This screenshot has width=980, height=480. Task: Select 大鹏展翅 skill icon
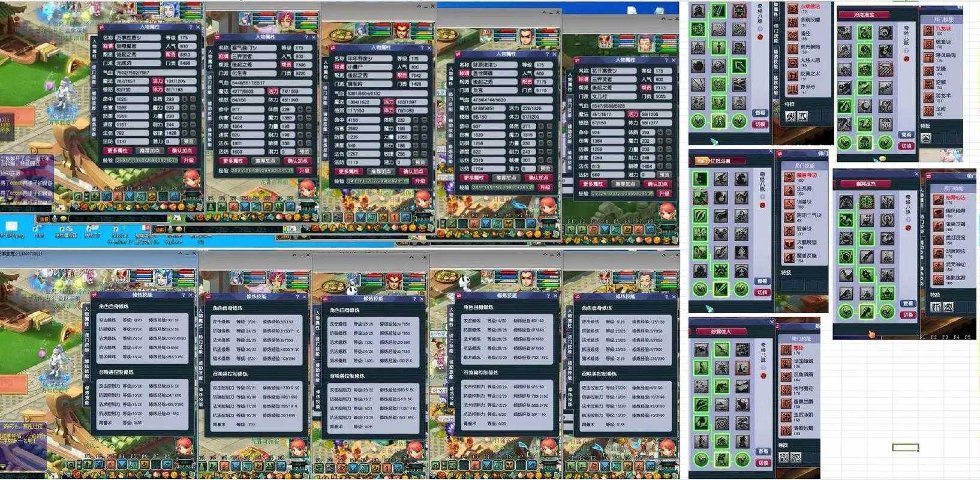pos(789,244)
